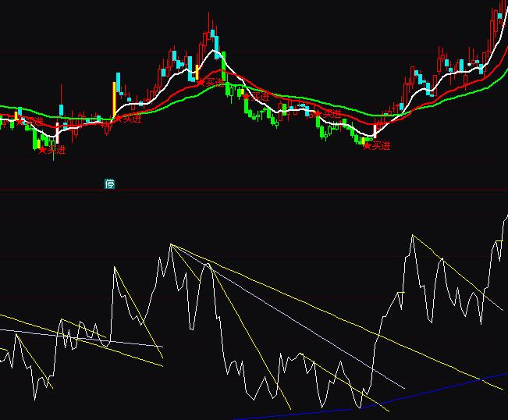The height and width of the screenshot is (420, 508).
Task: Click the 买进 marker before the final bottom signal
Action: (328, 114)
